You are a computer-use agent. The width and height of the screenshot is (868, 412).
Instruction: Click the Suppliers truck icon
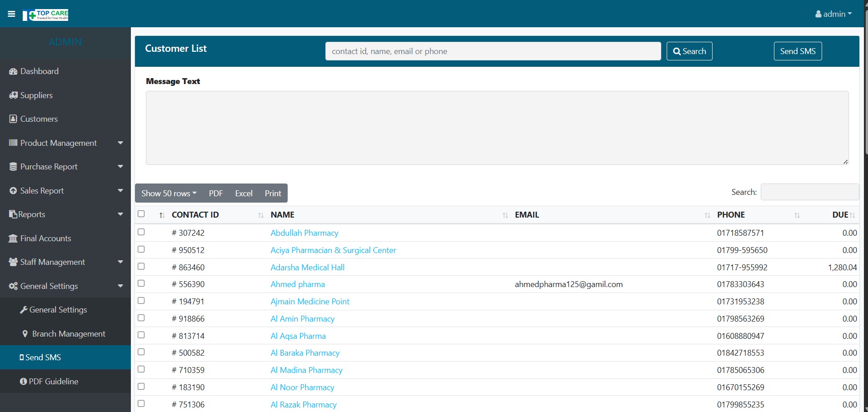point(13,95)
